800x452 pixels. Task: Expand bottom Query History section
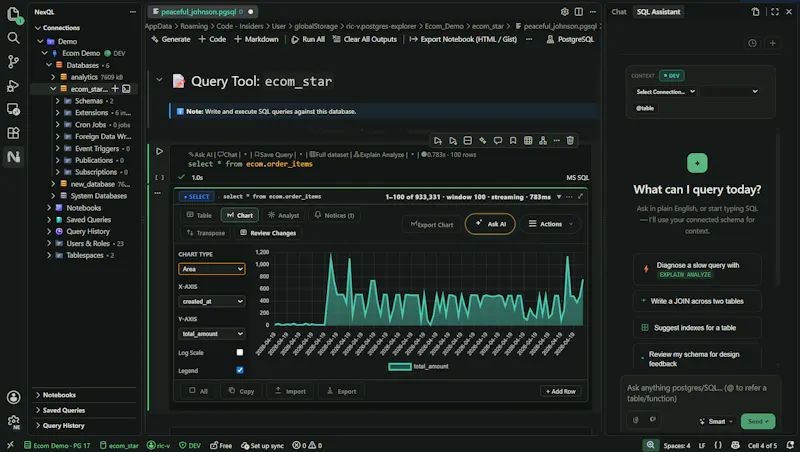pos(38,425)
